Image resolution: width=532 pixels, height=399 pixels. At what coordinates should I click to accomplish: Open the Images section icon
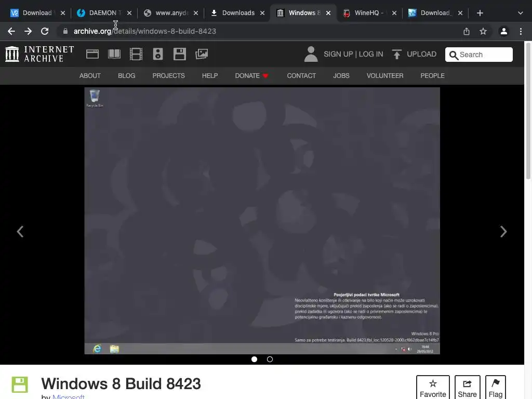202,54
